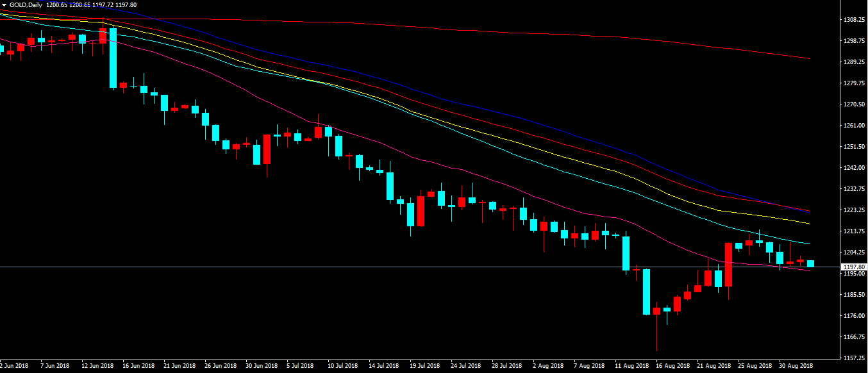868x373 pixels.
Task: Click the 1213.75 price axis label
Action: coord(855,231)
